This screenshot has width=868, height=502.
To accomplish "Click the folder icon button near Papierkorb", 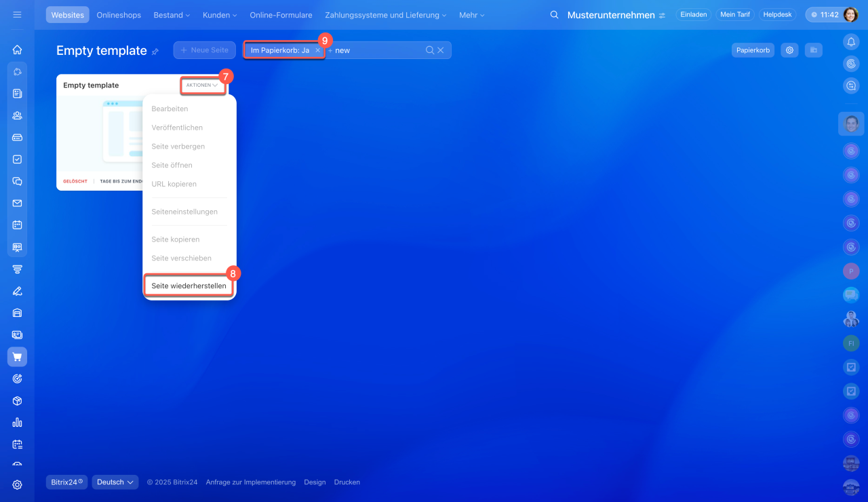I will pos(814,50).
